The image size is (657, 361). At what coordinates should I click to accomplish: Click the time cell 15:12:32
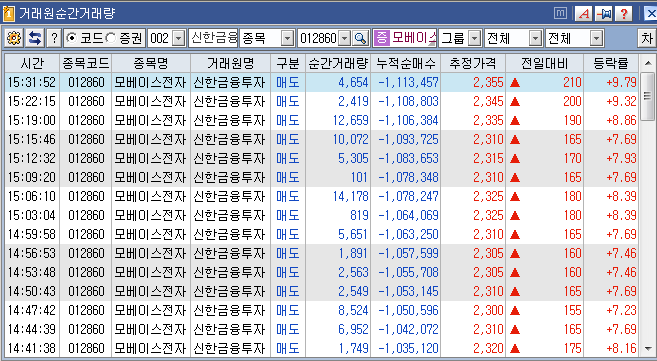tap(32, 158)
